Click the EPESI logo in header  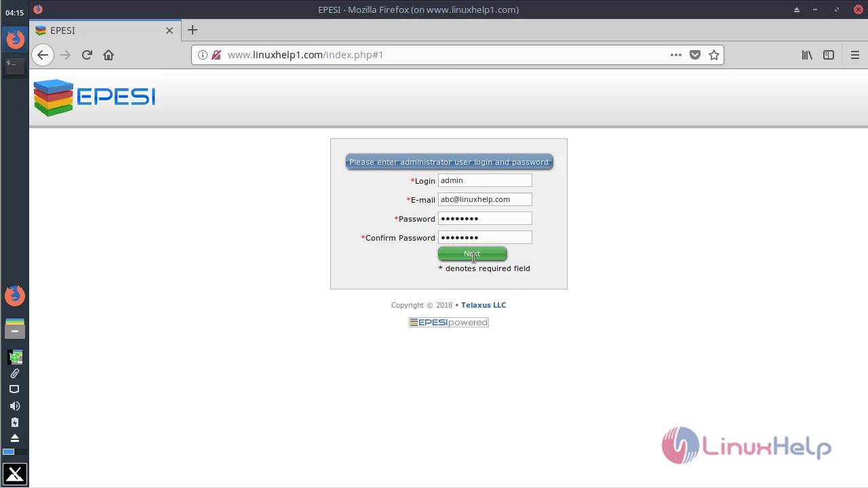tap(94, 98)
